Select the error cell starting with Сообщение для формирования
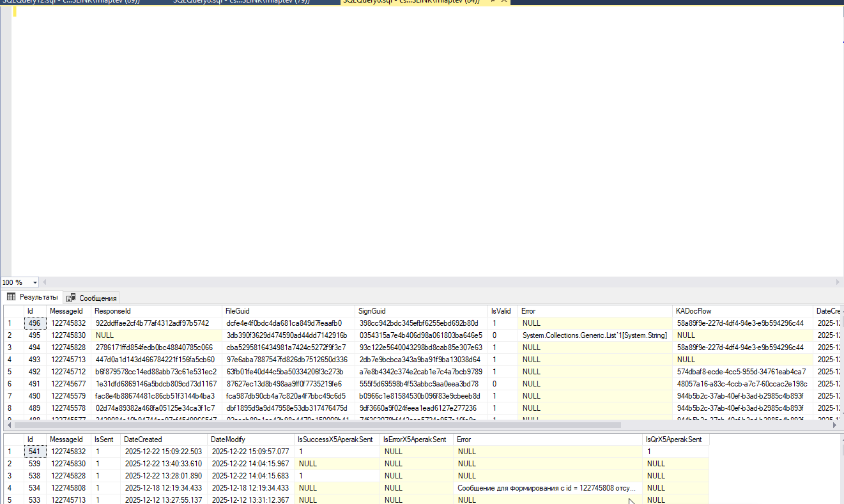Viewport: 844px width, 504px height. click(x=548, y=488)
